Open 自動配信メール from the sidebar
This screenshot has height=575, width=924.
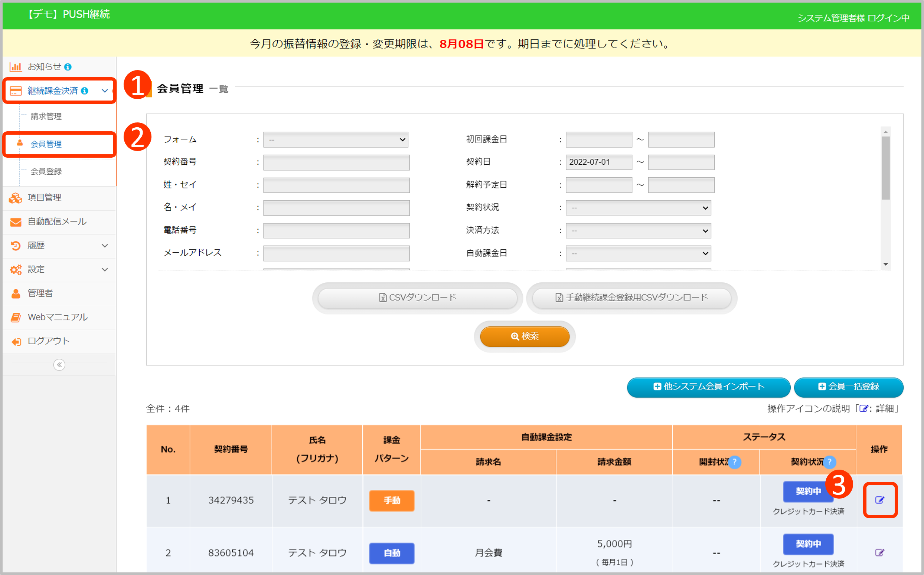[x=57, y=221]
